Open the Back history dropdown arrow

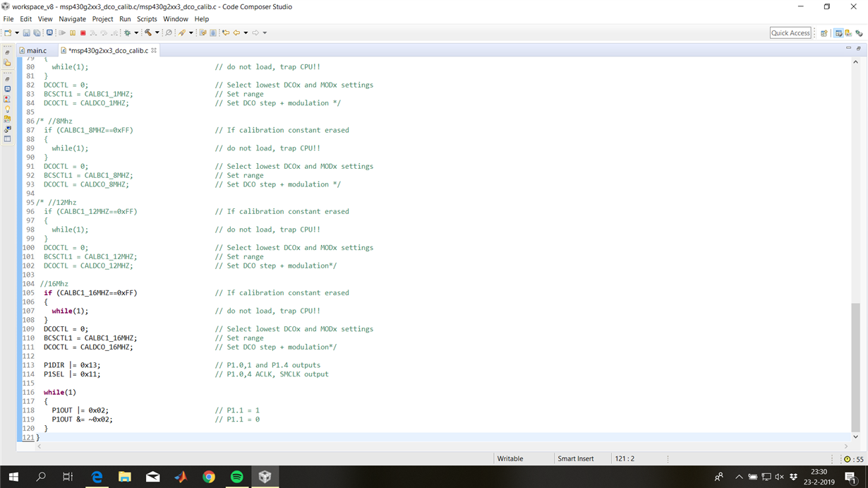[x=246, y=32]
